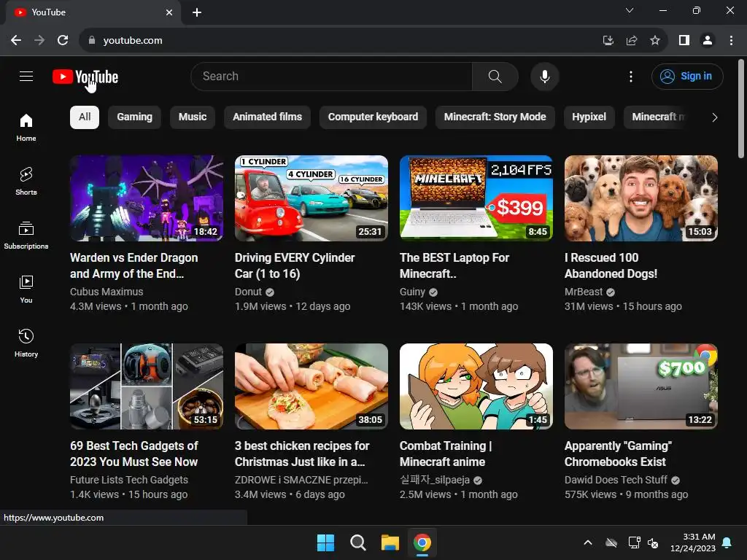Open tab search chevron in title bar
Viewport: 747px width, 560px height.
(x=630, y=10)
